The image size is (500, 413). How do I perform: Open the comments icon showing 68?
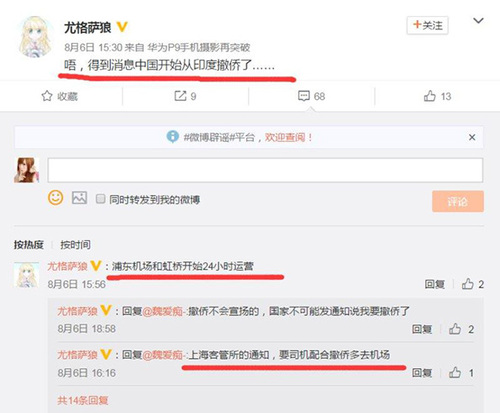click(x=304, y=96)
